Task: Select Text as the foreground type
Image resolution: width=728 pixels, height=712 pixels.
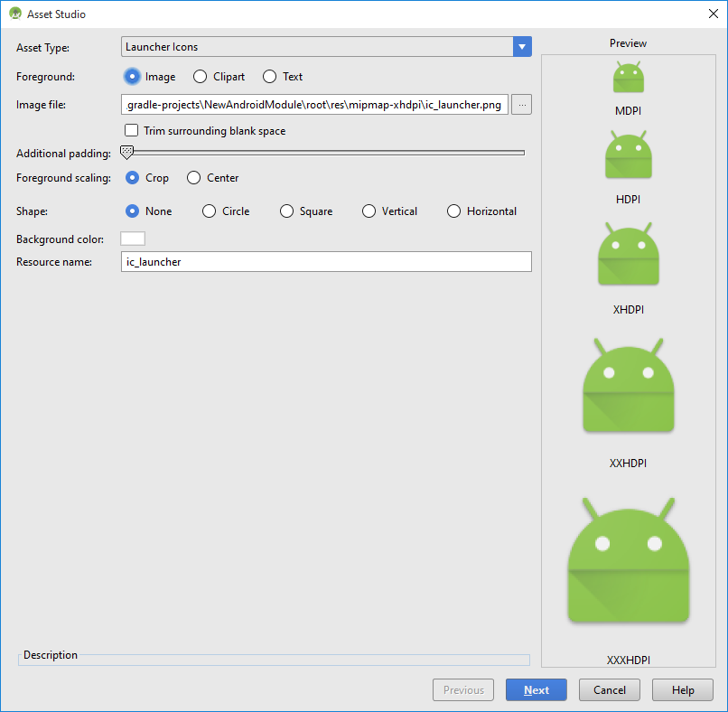Action: 268,77
